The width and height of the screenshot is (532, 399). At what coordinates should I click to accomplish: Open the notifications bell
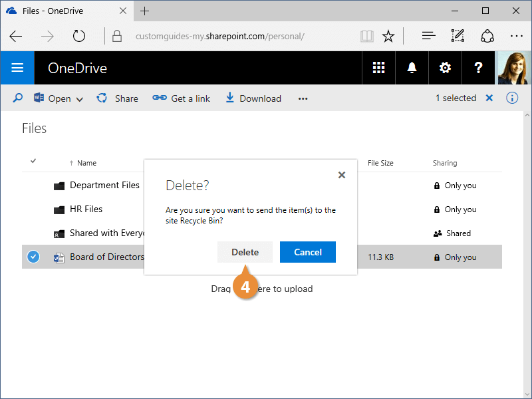click(412, 68)
